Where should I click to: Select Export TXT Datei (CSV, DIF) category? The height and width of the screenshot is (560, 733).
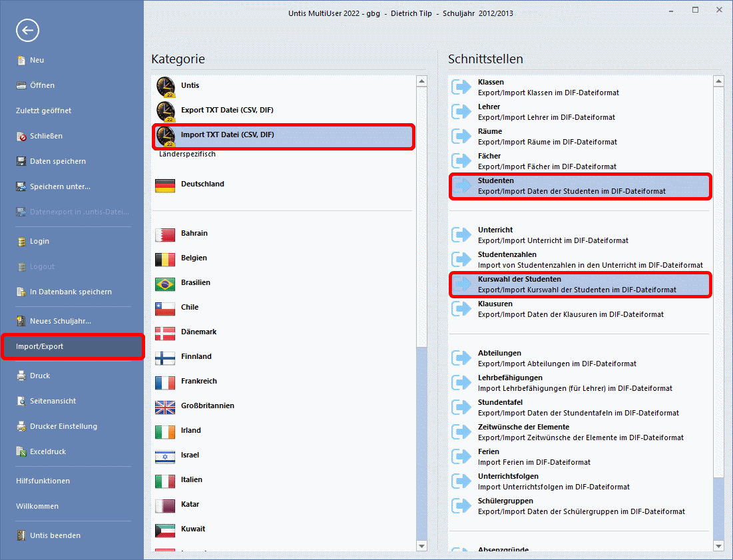[227, 110]
